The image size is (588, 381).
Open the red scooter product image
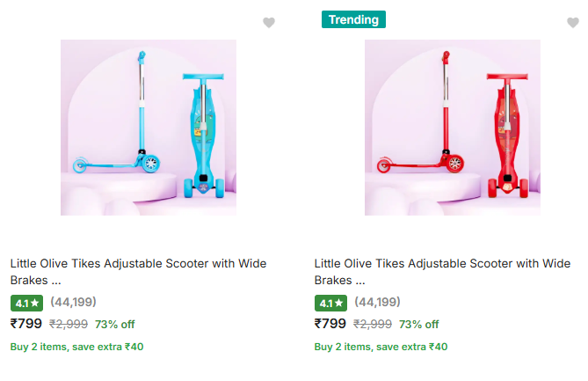452,128
